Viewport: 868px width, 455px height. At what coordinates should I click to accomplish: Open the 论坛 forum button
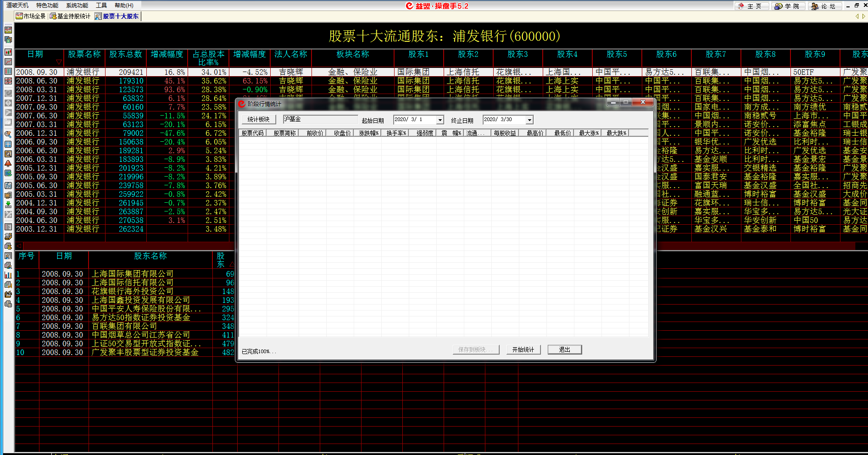824,6
